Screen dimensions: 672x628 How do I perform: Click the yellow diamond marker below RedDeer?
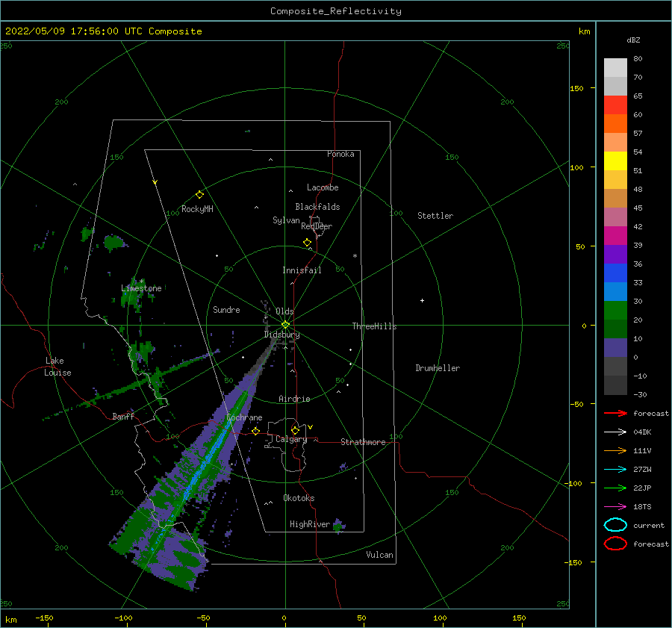308,243
